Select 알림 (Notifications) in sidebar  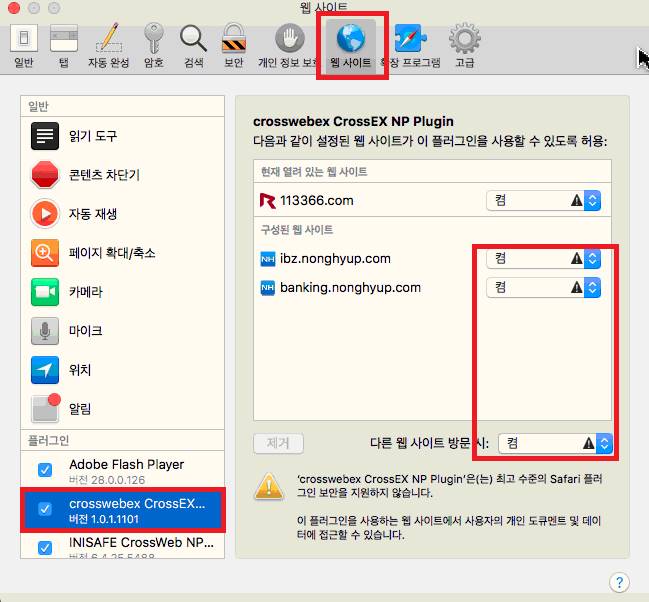click(123, 409)
